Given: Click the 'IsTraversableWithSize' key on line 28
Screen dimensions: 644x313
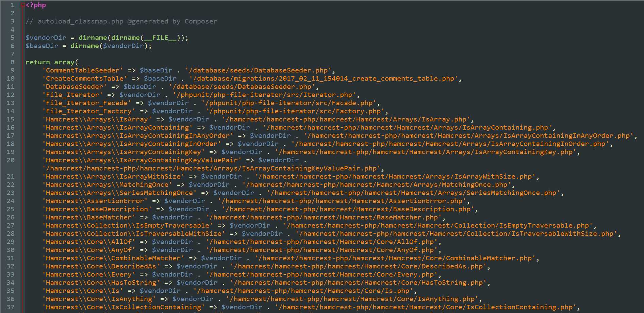Looking at the screenshot, I should [x=134, y=234].
